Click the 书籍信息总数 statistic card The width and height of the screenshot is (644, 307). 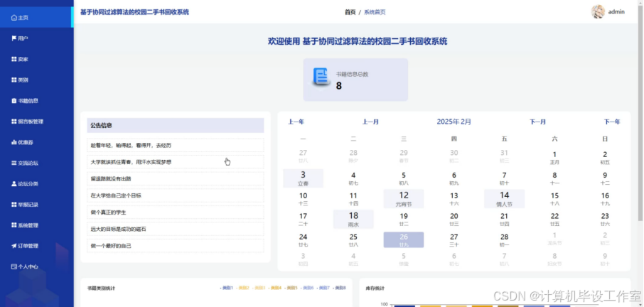click(355, 80)
